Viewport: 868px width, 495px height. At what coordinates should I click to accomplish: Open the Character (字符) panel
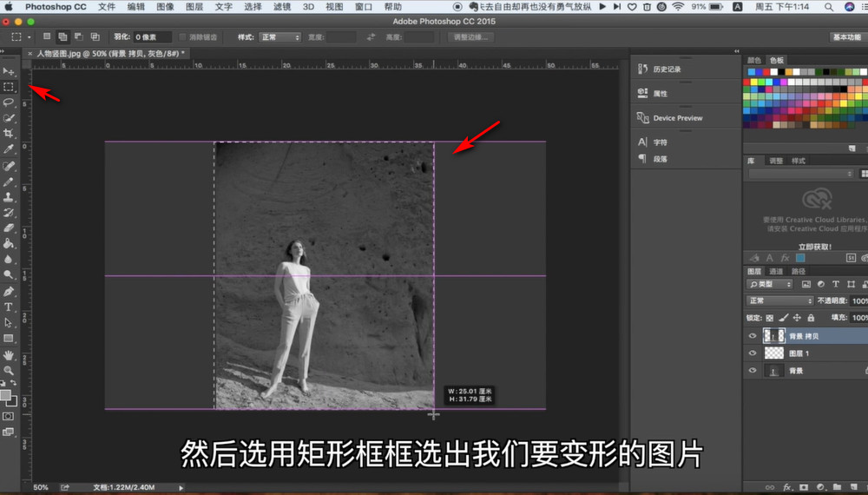pyautogui.click(x=653, y=142)
